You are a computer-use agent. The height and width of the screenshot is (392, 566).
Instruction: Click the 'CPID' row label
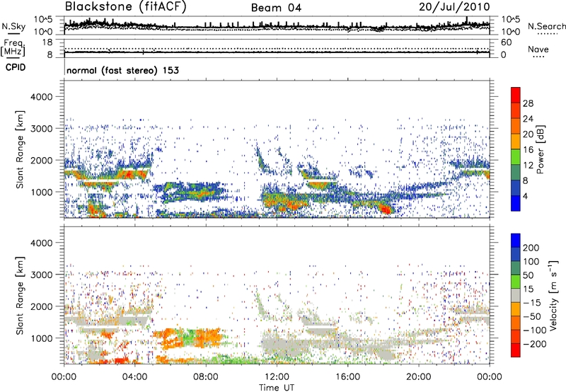click(16, 67)
